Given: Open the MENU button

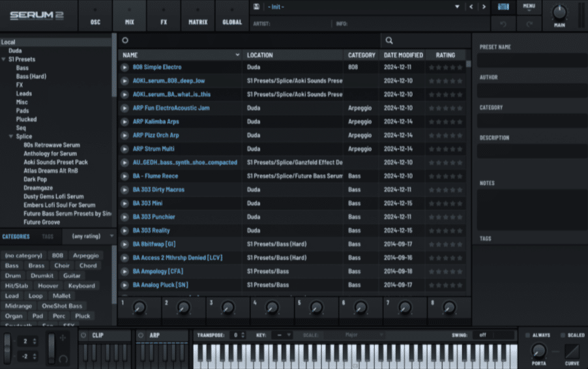Looking at the screenshot, I should tap(529, 7).
